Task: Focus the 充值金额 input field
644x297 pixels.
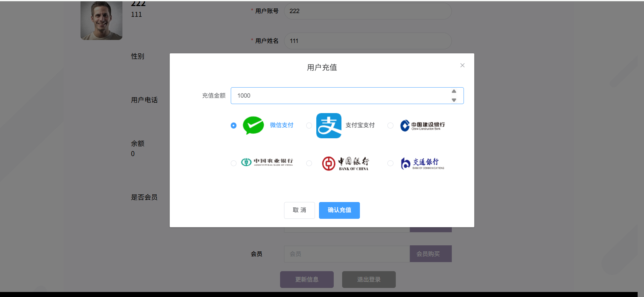Action: coord(347,96)
